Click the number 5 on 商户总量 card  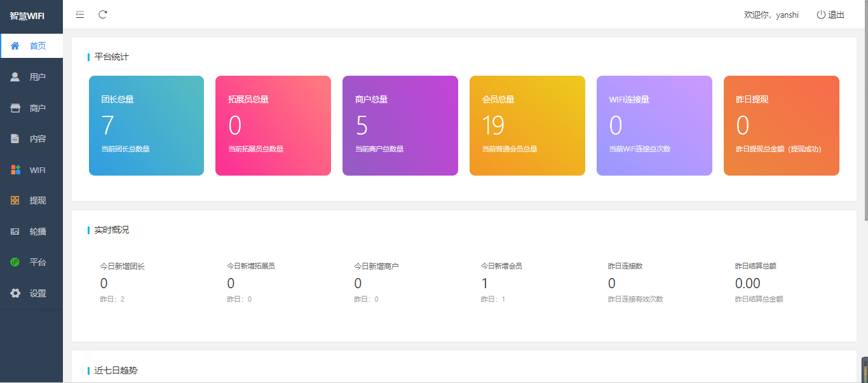362,126
